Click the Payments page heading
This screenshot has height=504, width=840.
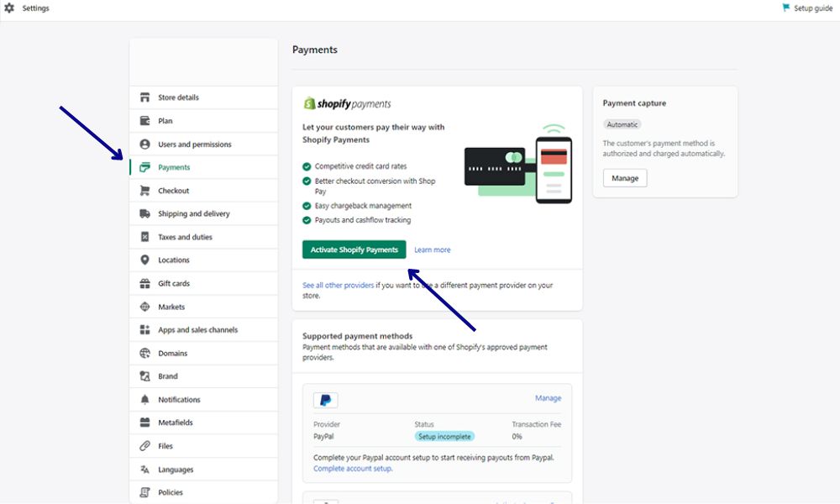(x=314, y=50)
